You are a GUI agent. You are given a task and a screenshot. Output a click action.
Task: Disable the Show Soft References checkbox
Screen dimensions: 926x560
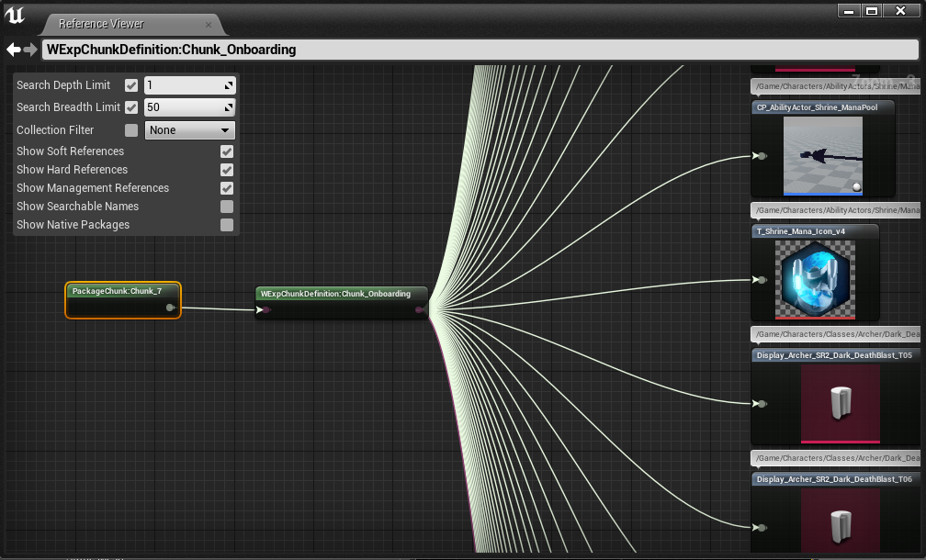tap(227, 151)
